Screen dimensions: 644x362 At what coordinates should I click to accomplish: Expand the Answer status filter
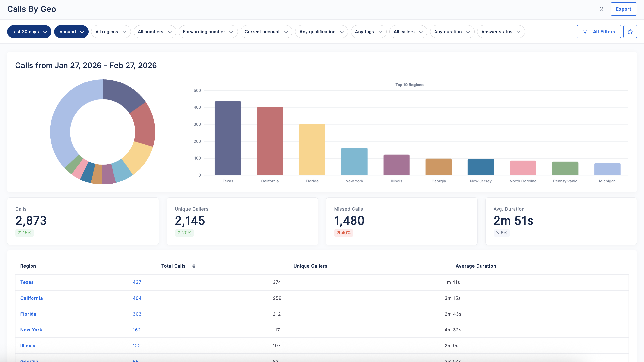pos(501,32)
